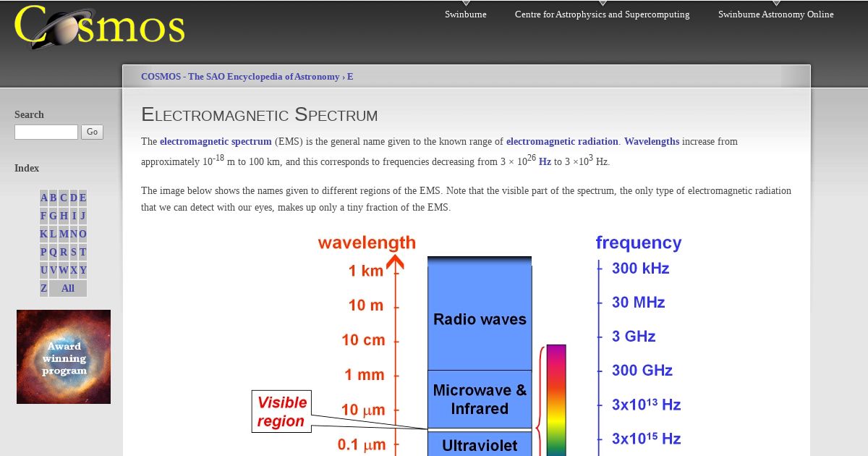Open the Wavelengths glossary link
The image size is (868, 456).
(652, 142)
